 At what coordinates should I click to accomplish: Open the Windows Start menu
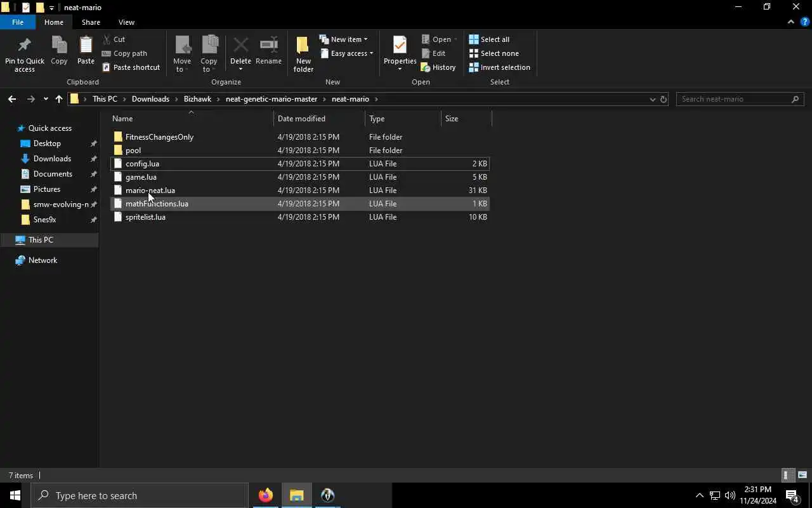15,495
